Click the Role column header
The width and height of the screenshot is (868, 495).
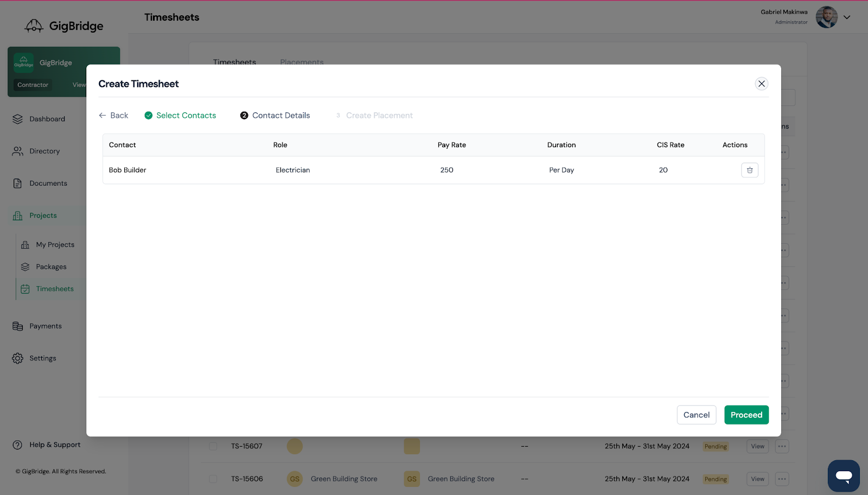coord(280,145)
